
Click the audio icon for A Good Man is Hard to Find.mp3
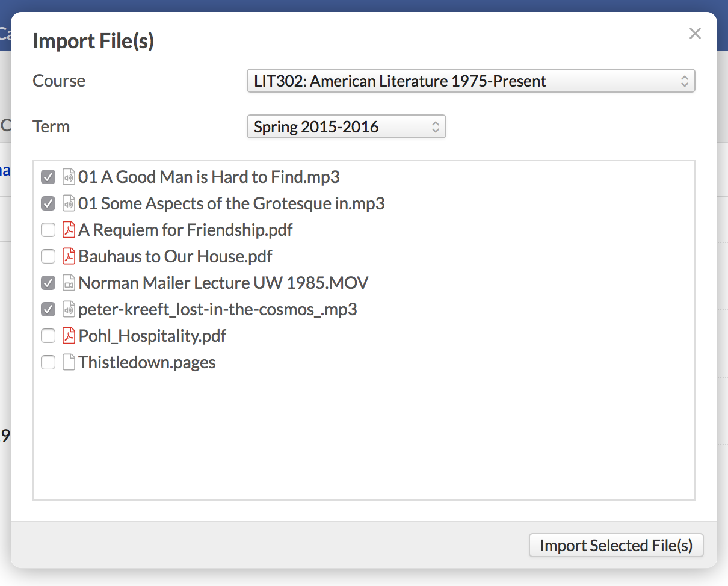69,177
